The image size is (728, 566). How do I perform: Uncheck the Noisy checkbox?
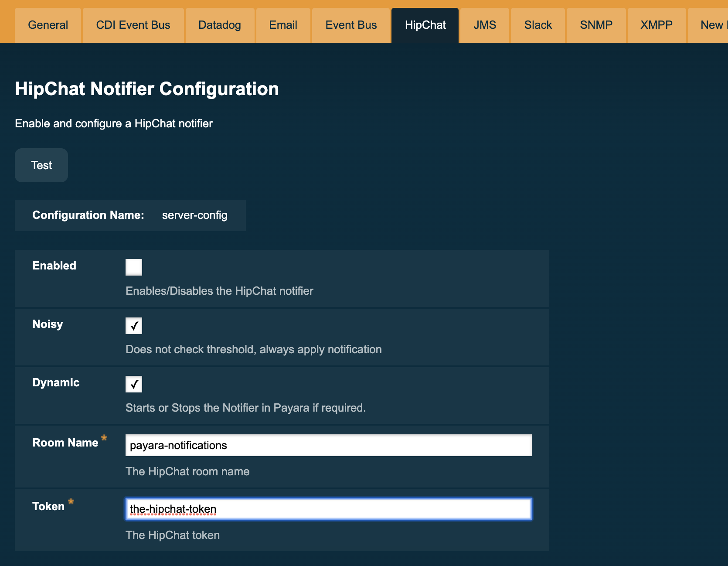pos(134,326)
